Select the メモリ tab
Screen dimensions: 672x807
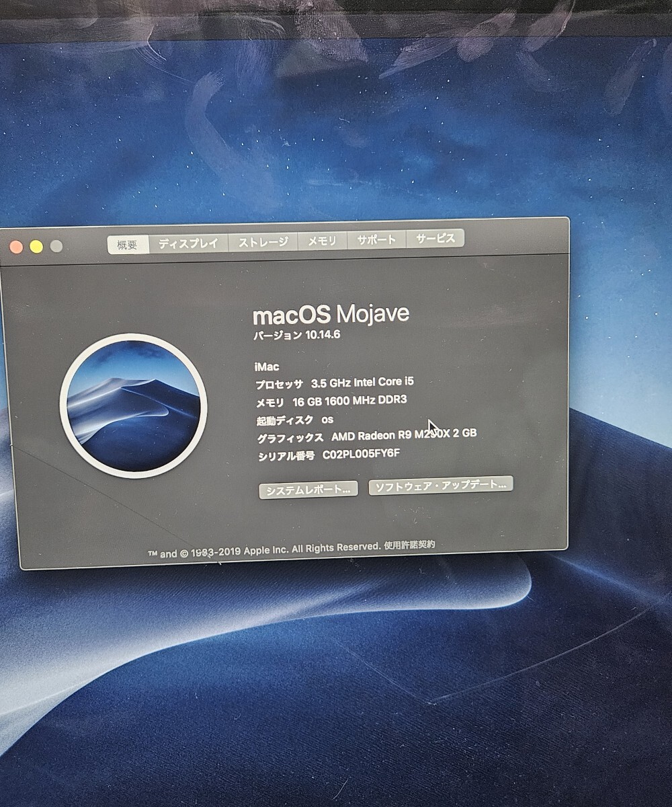tap(322, 241)
